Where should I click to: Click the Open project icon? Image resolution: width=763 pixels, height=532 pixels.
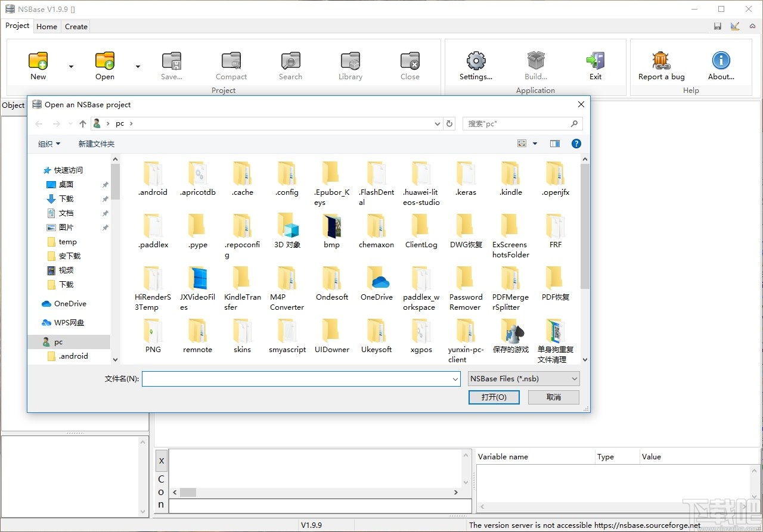(x=105, y=61)
